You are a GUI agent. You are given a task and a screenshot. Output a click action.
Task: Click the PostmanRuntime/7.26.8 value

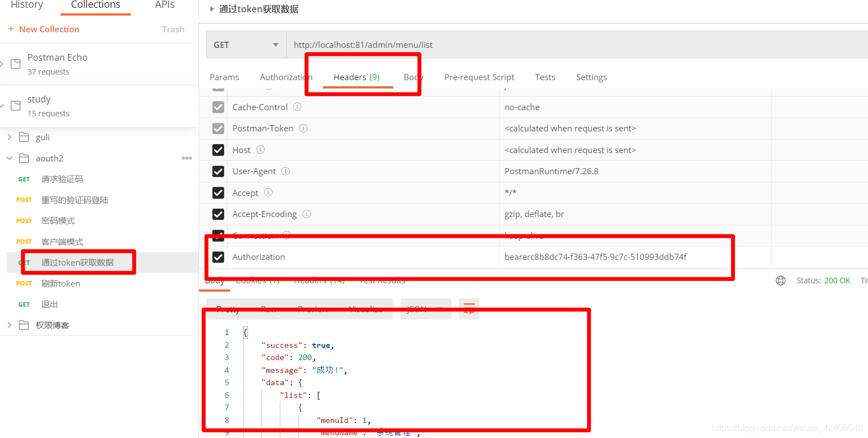pyautogui.click(x=552, y=171)
